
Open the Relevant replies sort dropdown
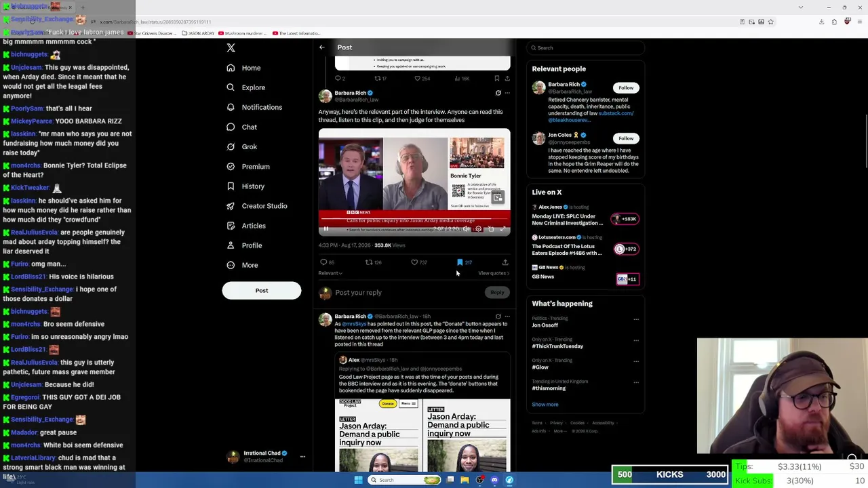click(x=330, y=273)
